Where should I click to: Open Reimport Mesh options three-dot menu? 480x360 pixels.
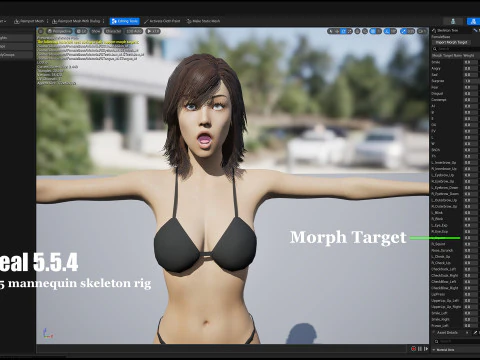click(47, 21)
